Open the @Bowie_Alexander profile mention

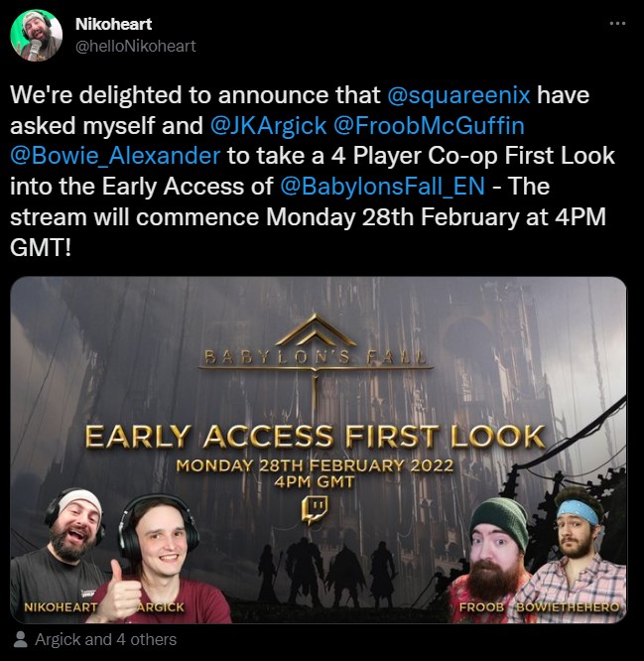(x=115, y=156)
